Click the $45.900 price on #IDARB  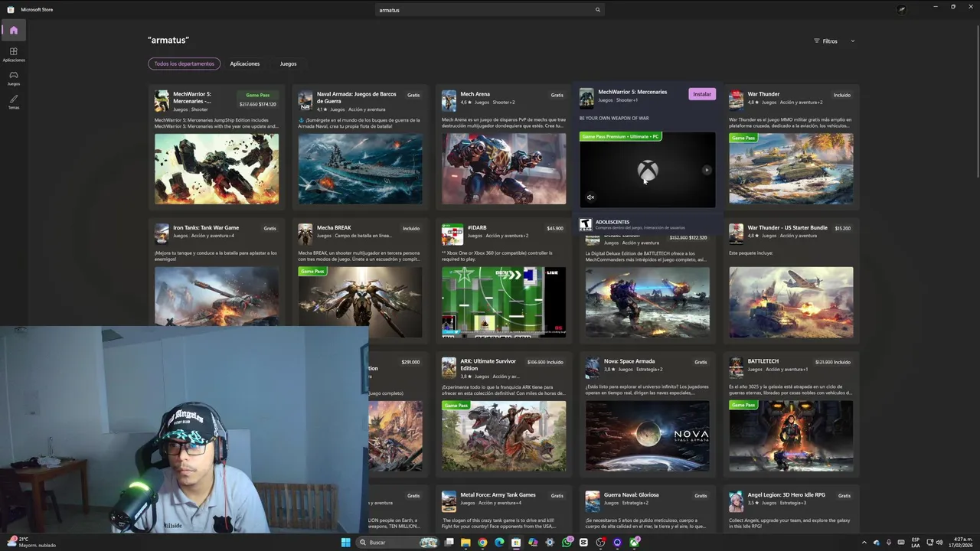point(555,228)
